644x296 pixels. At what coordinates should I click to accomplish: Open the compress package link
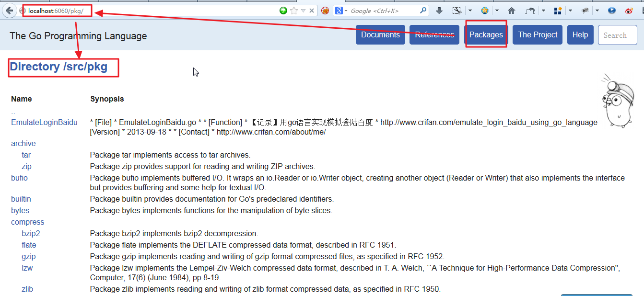28,222
